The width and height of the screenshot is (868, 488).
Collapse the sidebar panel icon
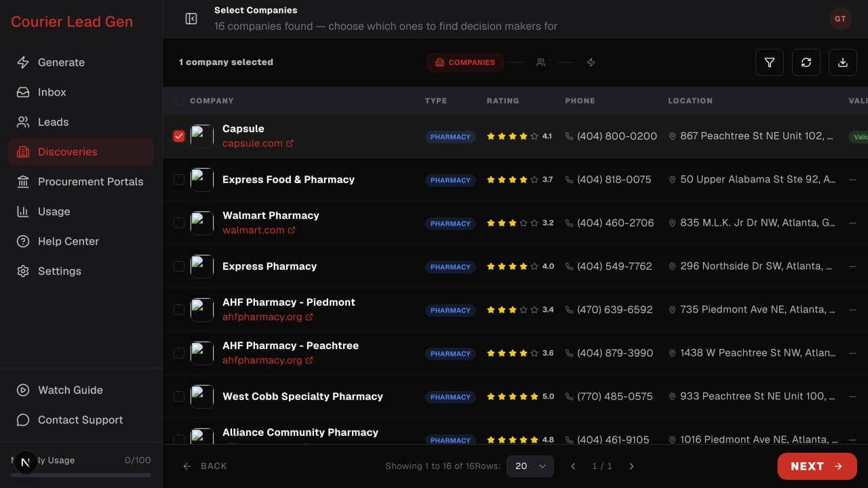pos(191,19)
